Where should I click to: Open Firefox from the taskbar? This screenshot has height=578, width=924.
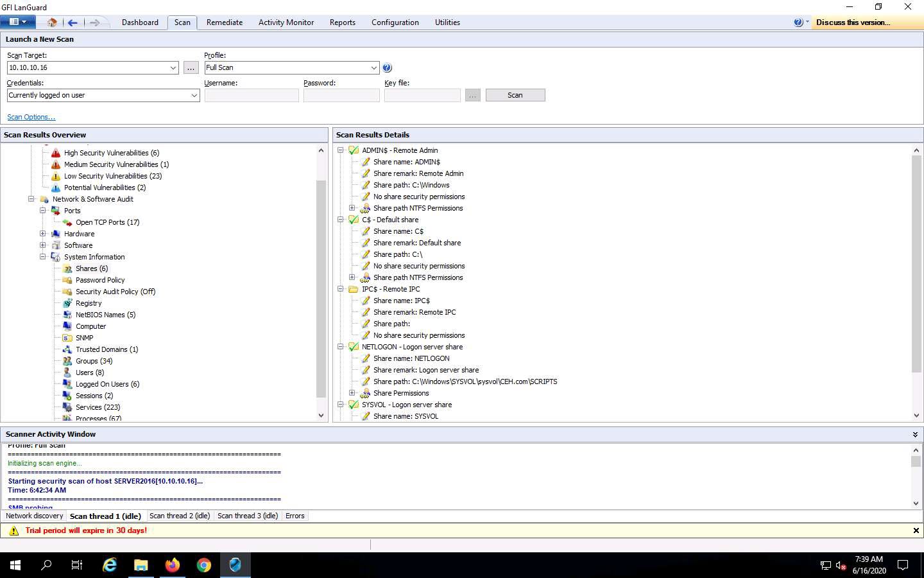click(173, 565)
